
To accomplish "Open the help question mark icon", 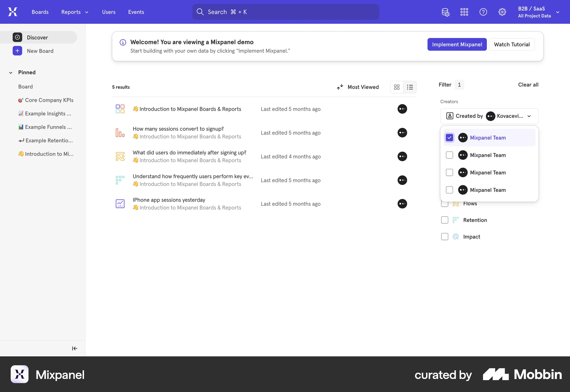I will click(483, 12).
